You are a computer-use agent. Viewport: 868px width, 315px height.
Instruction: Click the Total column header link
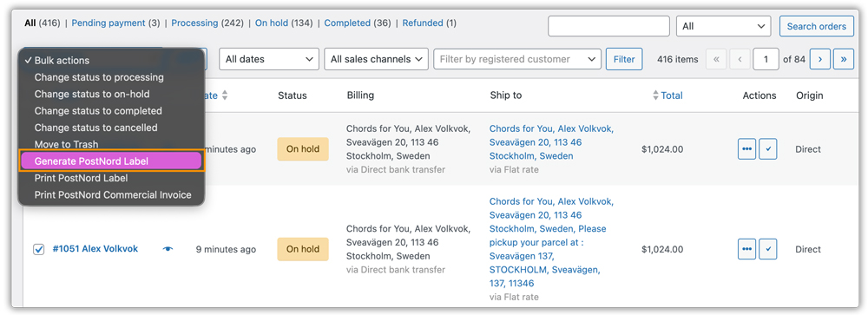(x=672, y=95)
